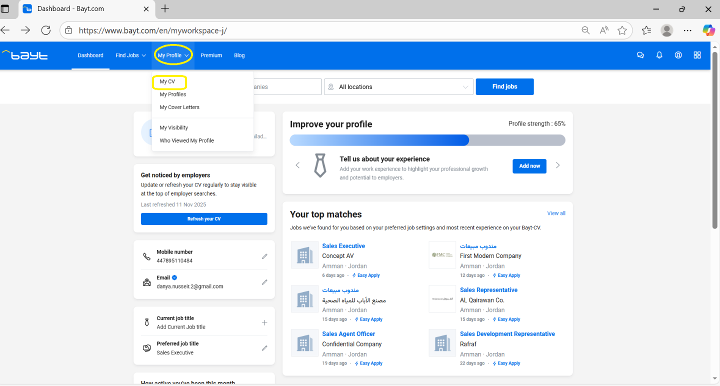
Task: Click View all top matches
Action: (556, 213)
